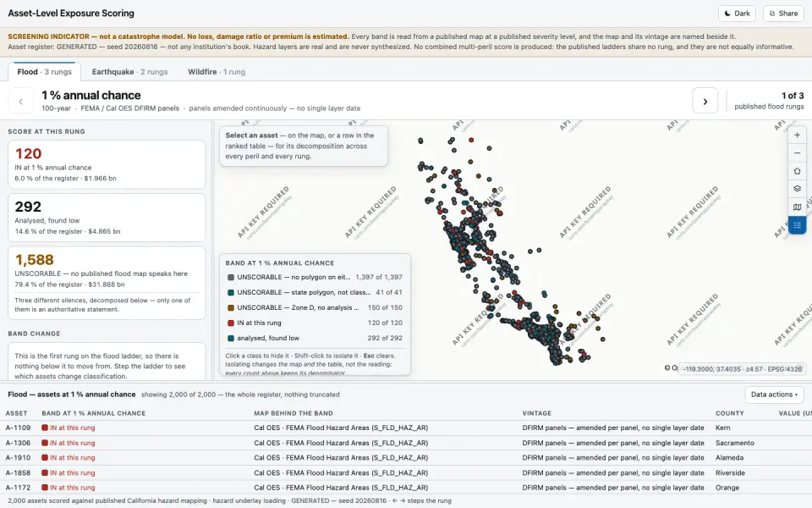Click the 'Riverside' county cell

point(730,472)
